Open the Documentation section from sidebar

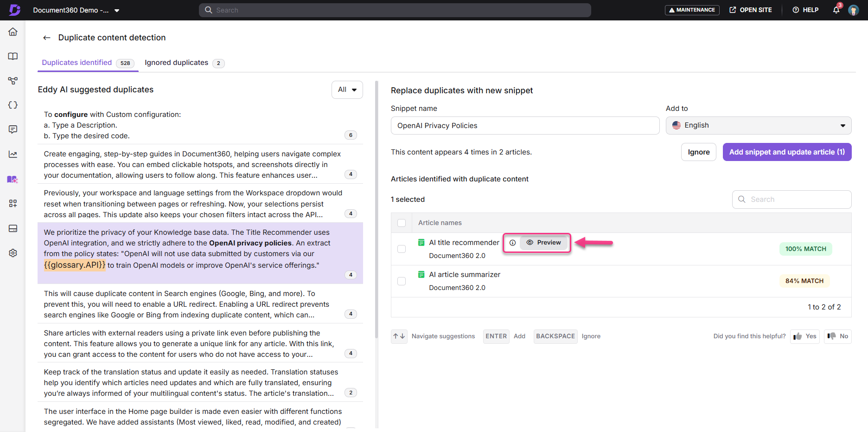coord(13,56)
